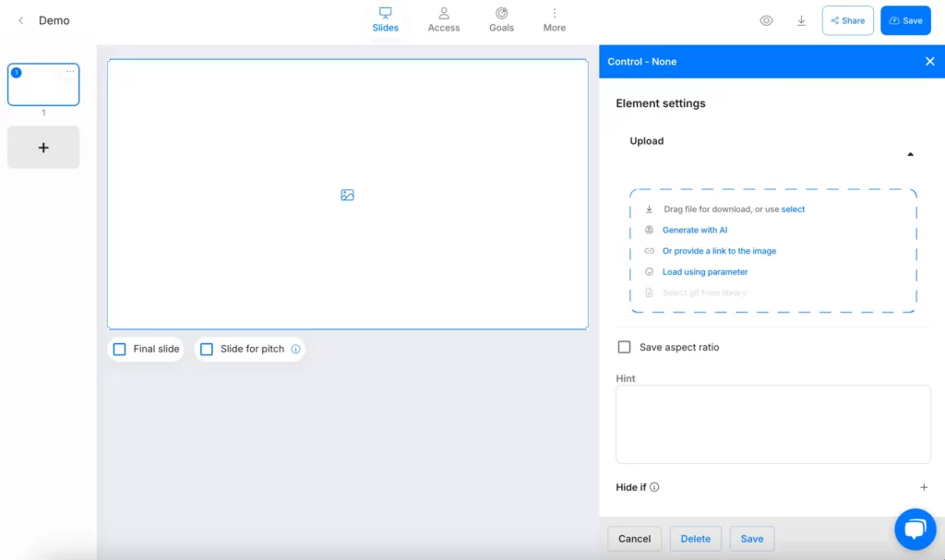Go to the Goals tab
This screenshot has width=945, height=560.
point(501,19)
